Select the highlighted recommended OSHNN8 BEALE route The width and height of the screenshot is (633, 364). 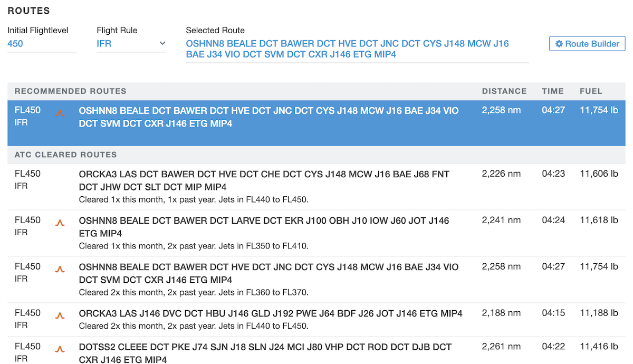[x=269, y=117]
